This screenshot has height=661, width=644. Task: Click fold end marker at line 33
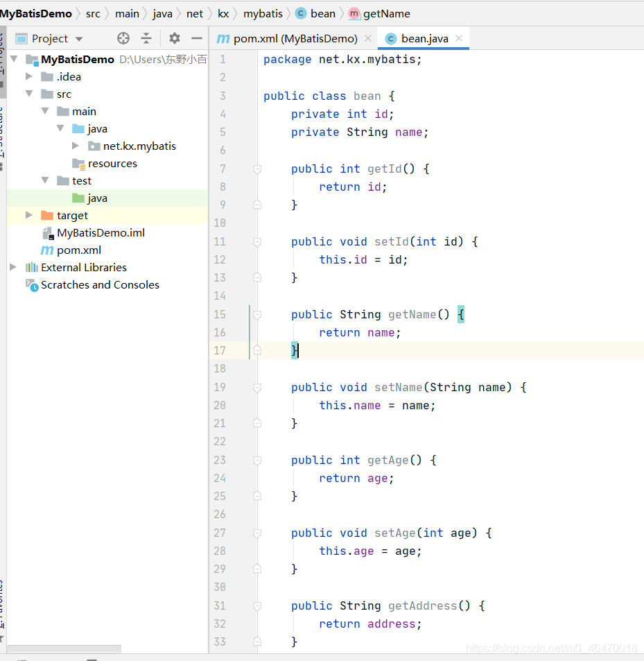pos(257,641)
